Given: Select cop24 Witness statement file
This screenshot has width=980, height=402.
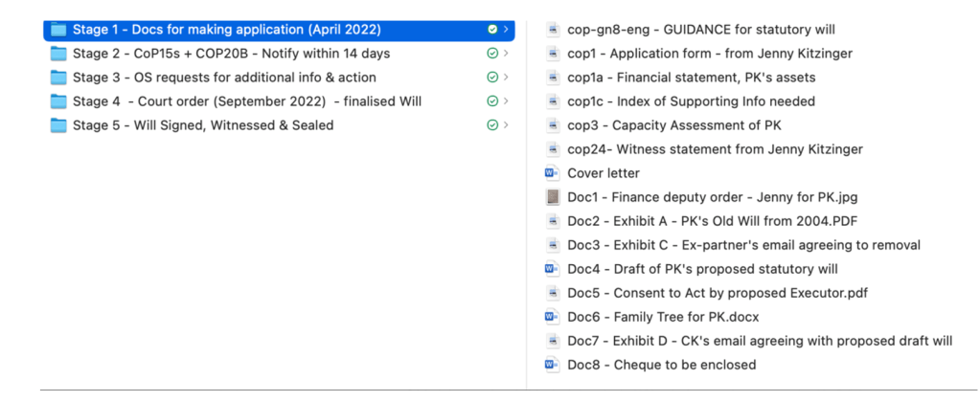Looking at the screenshot, I should (x=715, y=149).
